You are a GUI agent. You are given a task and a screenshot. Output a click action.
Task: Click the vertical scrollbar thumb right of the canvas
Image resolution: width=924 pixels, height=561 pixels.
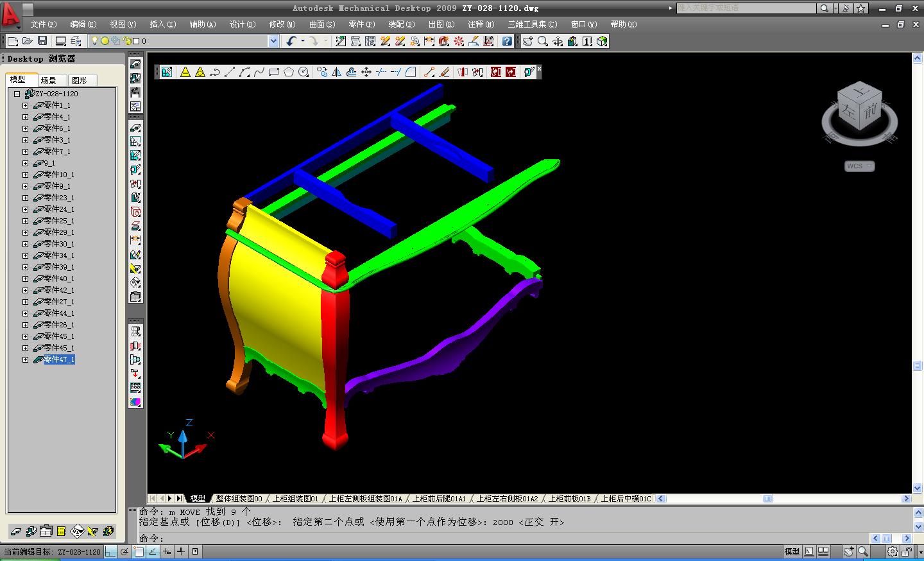pos(918,366)
